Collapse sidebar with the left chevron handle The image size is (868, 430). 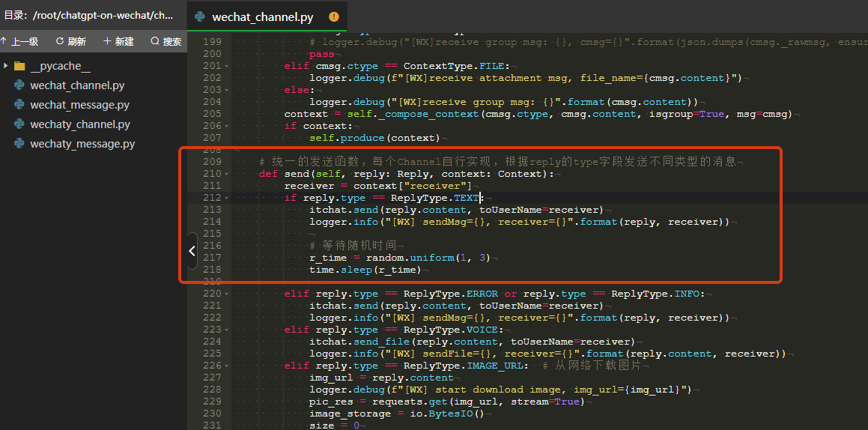pyautogui.click(x=192, y=251)
